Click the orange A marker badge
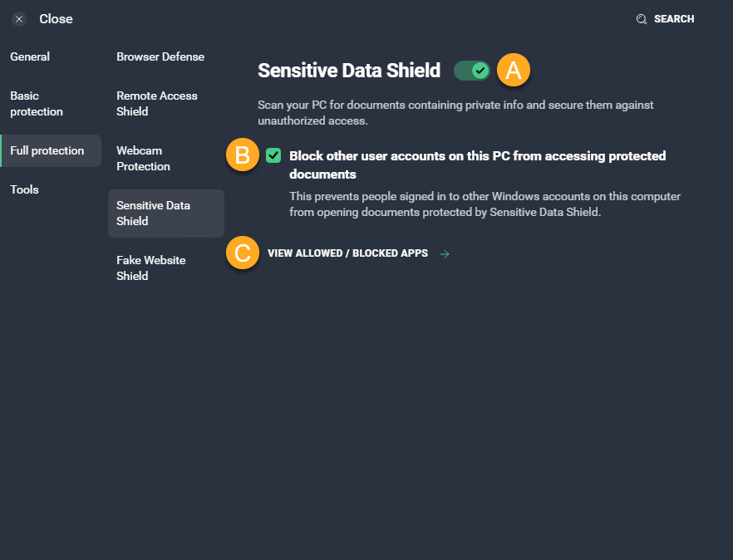Screen dimensions: 733x560 pyautogui.click(x=514, y=71)
